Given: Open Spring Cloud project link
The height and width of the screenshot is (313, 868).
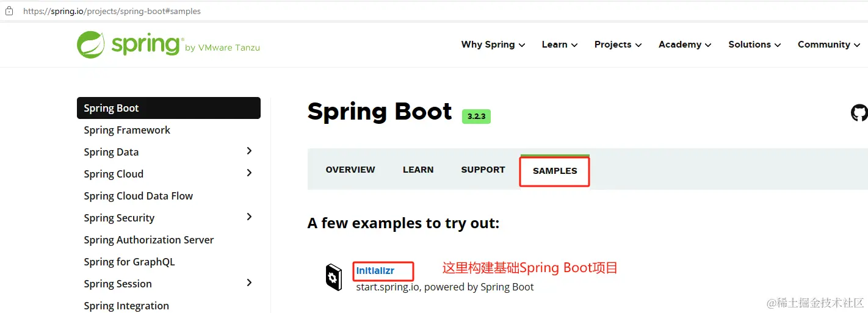Looking at the screenshot, I should 114,174.
